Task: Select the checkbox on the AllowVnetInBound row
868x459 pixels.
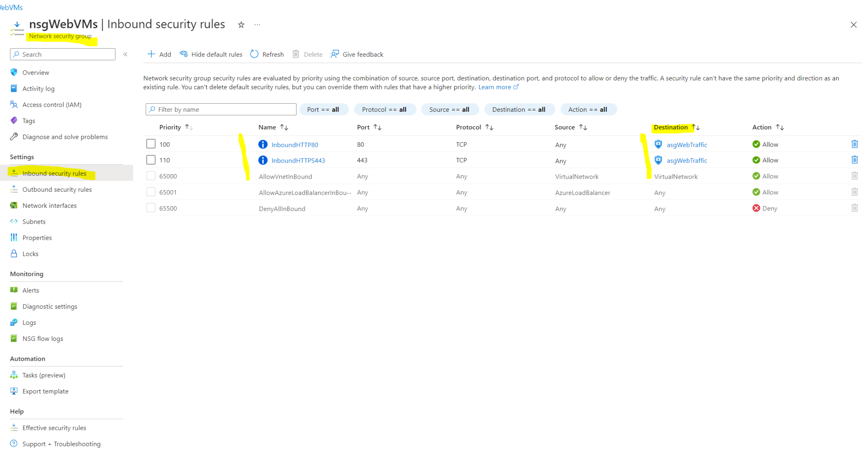Action: coord(151,176)
